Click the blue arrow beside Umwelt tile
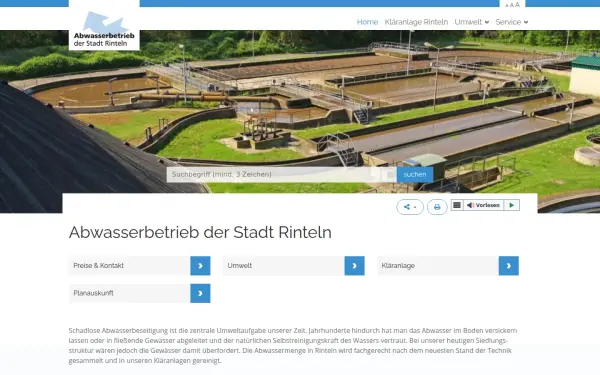600x375 pixels. (354, 266)
